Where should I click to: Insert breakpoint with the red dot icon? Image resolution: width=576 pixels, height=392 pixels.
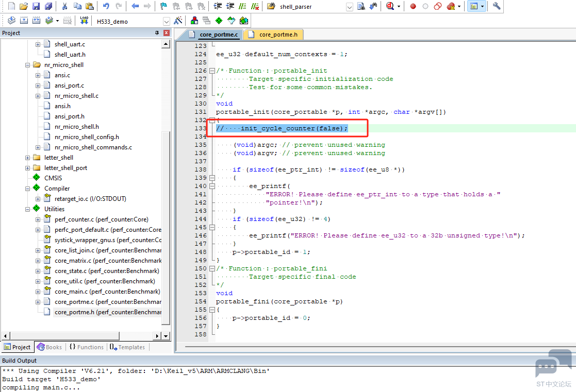click(x=413, y=6)
